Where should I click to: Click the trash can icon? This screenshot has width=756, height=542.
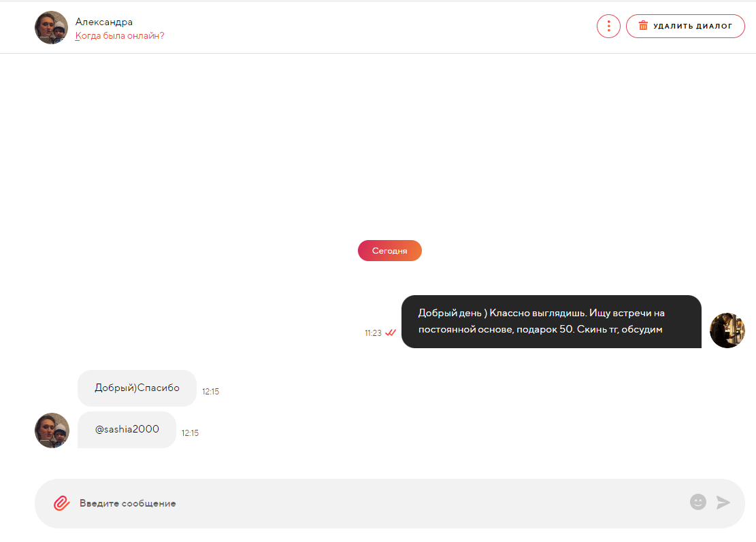643,26
